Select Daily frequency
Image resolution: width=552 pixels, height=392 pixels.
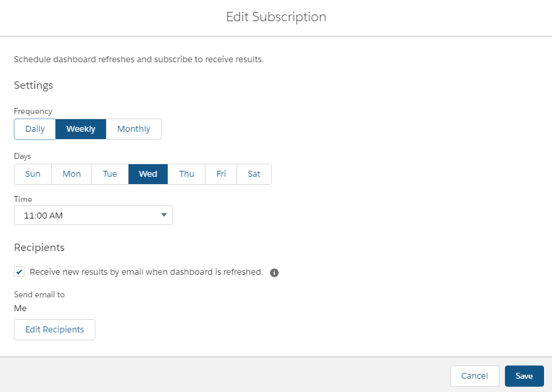[x=35, y=129]
